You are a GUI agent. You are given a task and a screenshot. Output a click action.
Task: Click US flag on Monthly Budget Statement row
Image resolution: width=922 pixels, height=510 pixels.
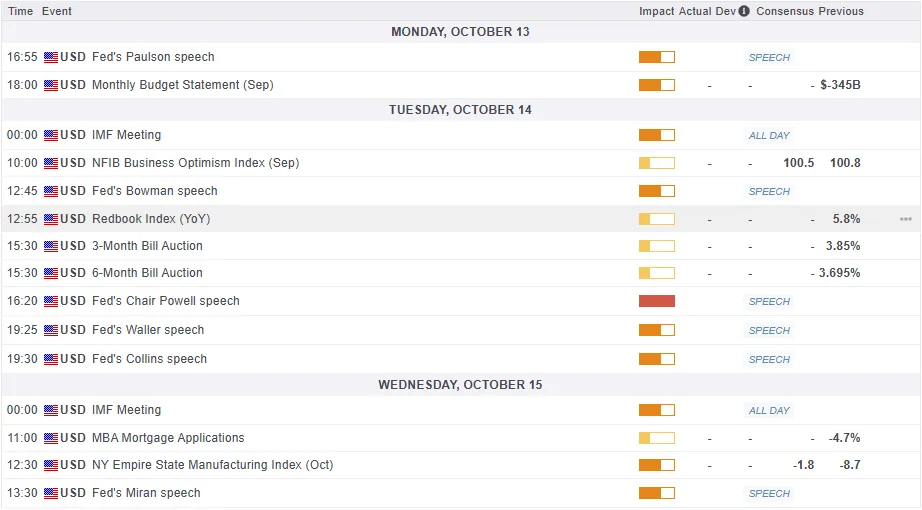click(51, 86)
